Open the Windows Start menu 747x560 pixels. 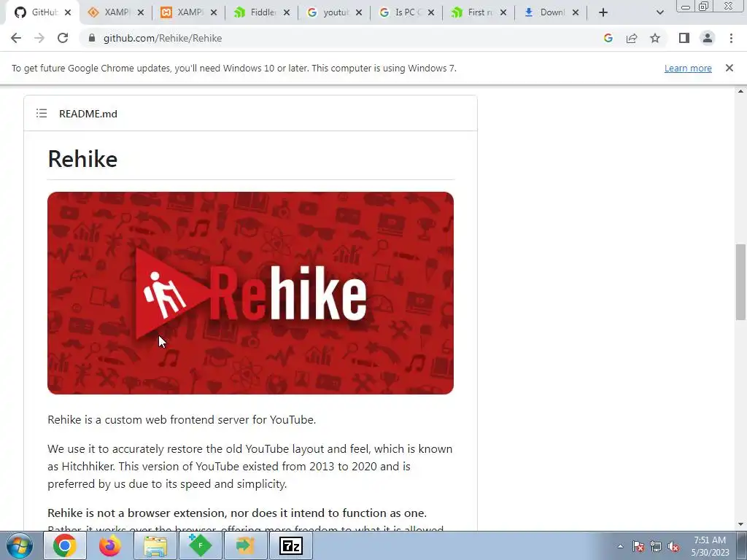[20, 545]
